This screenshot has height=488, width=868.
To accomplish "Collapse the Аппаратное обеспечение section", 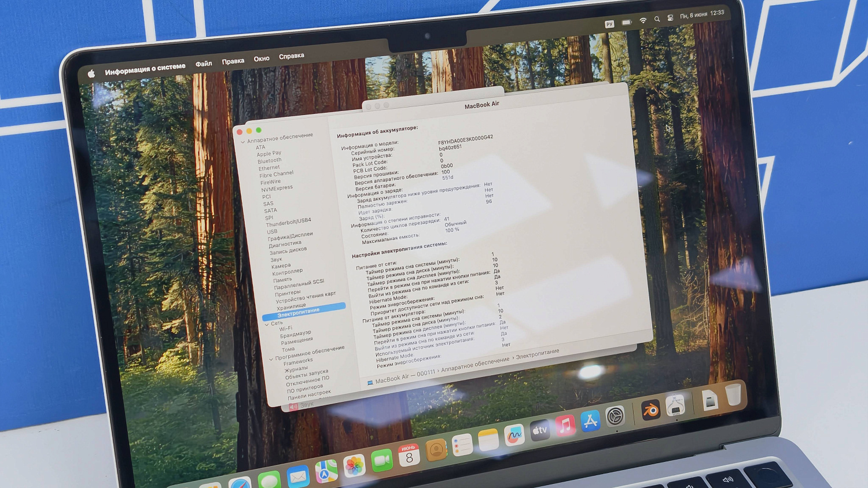I will [x=243, y=142].
